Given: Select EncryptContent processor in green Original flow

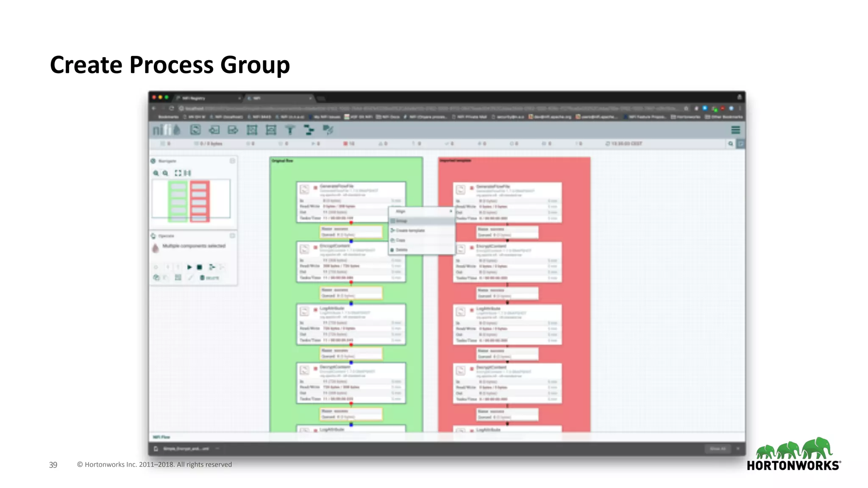Looking at the screenshot, I should click(x=351, y=262).
